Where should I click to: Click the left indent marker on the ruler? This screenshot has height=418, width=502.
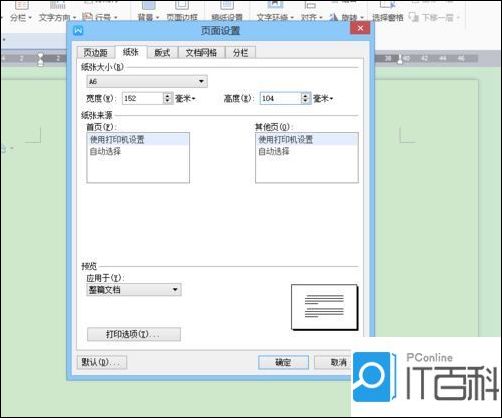40,59
